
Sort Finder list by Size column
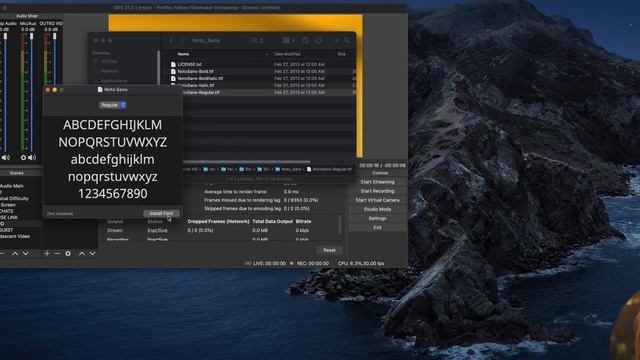pos(342,54)
